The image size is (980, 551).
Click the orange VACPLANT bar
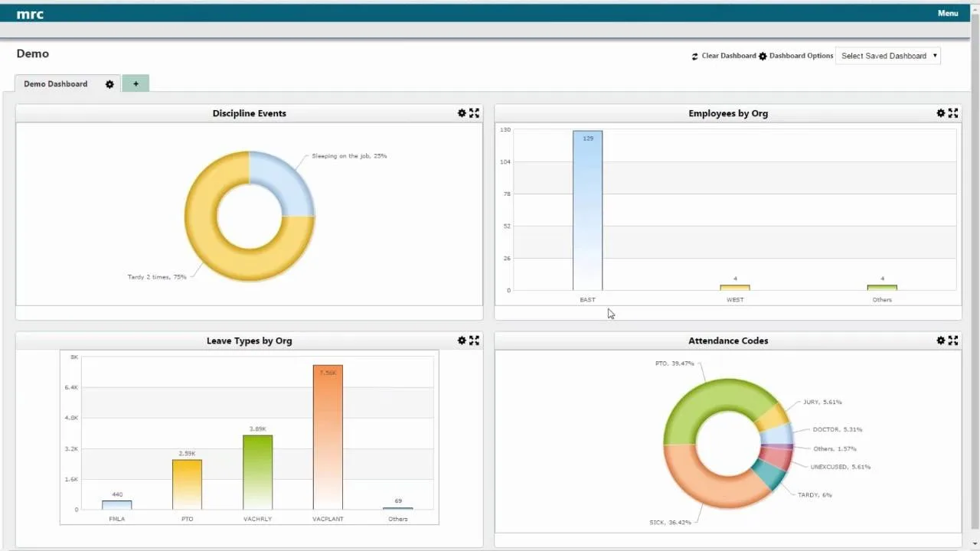(328, 437)
